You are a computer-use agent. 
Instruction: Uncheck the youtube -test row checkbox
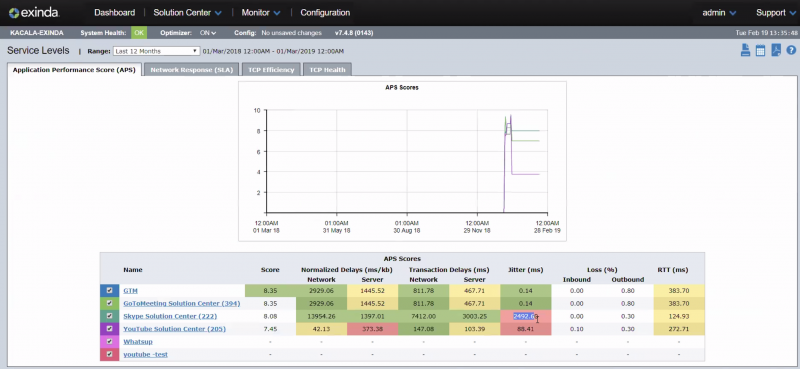[x=109, y=354]
